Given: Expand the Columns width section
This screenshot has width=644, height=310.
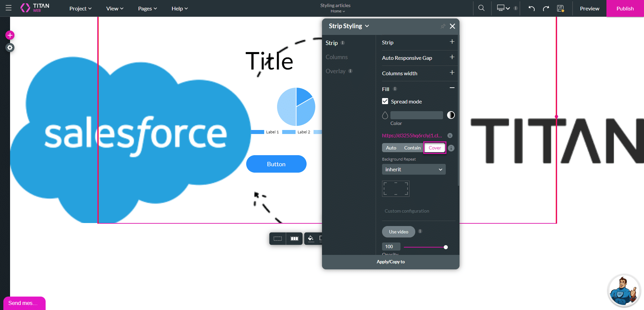Looking at the screenshot, I should coord(452,73).
